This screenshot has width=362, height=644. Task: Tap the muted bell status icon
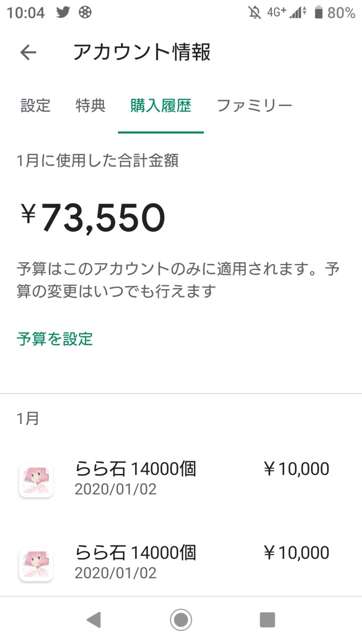[x=254, y=13]
